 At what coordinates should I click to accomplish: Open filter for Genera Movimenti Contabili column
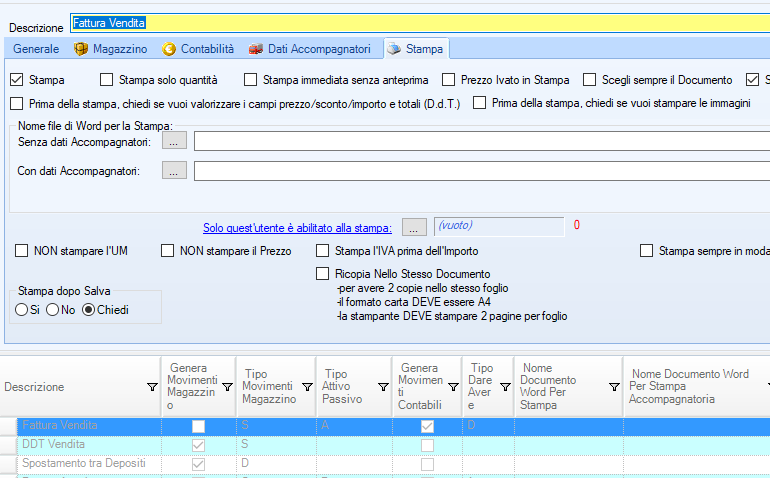(x=451, y=387)
